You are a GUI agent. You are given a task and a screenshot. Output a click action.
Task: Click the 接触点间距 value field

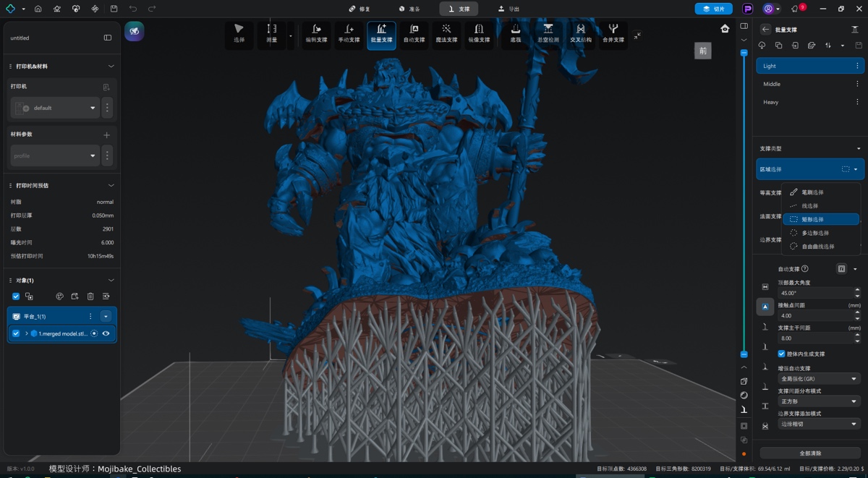tap(814, 315)
